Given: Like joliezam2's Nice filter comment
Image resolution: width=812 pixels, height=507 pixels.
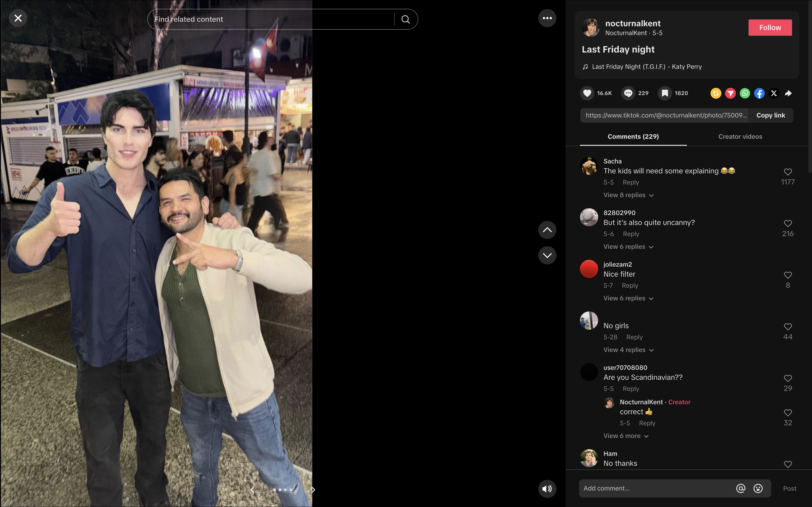Looking at the screenshot, I should [x=788, y=275].
